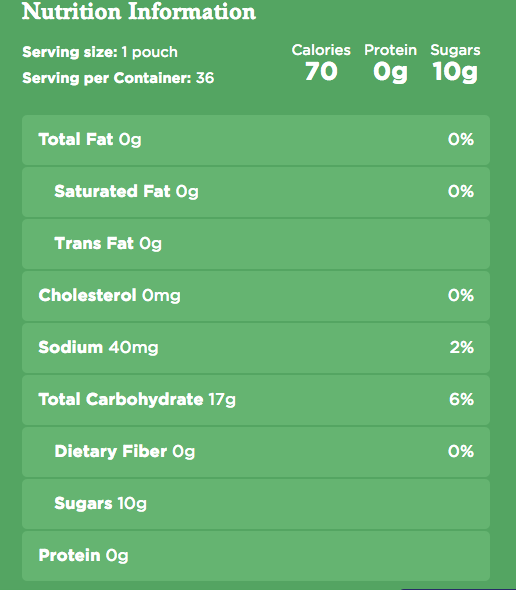This screenshot has width=516, height=590.
Task: Click the Sugars 10g summary at top
Action: (x=455, y=62)
